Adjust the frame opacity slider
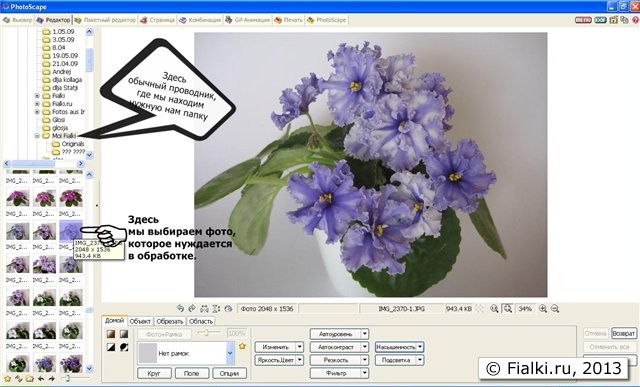The image size is (640, 387). [207, 333]
